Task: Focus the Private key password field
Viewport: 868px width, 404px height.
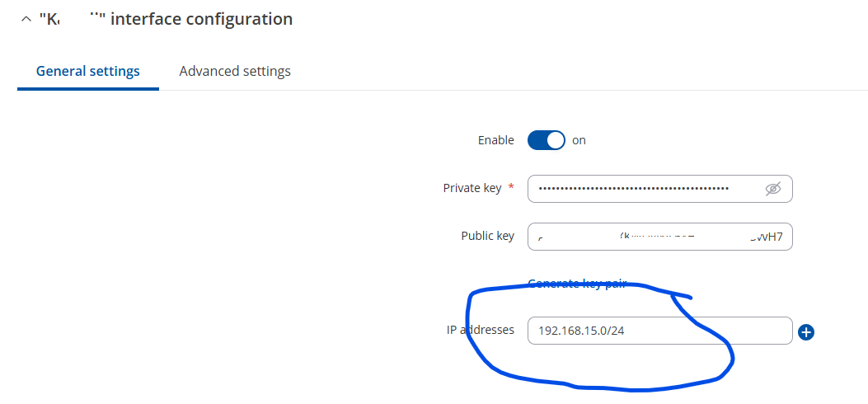Action: [x=659, y=189]
